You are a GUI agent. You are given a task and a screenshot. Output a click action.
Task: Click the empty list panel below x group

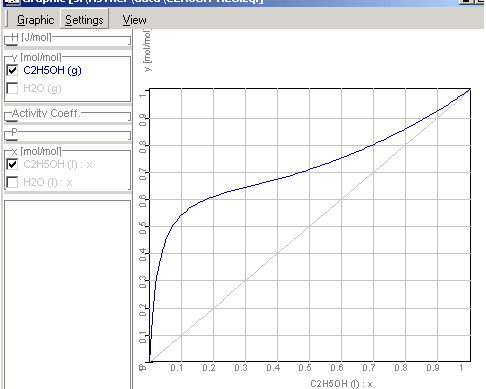67,294
